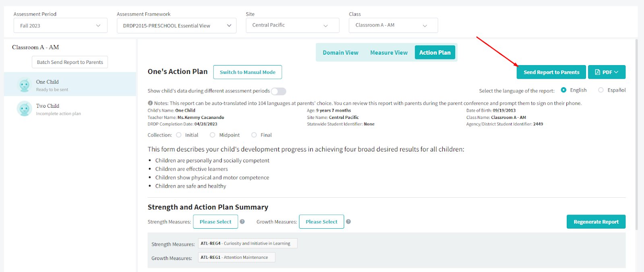
Task: Click help icon beside Strength Measures selector
Action: point(242,221)
